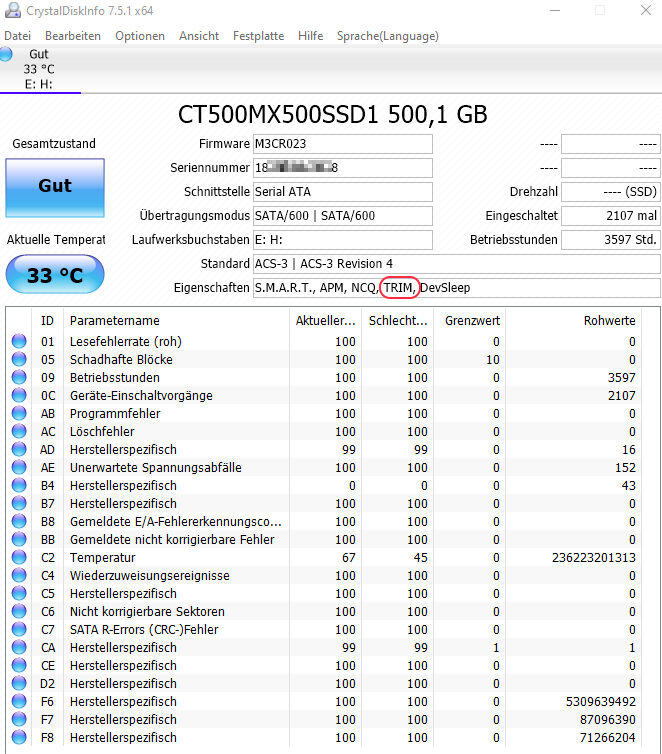Click status orb for row CE

(x=19, y=666)
